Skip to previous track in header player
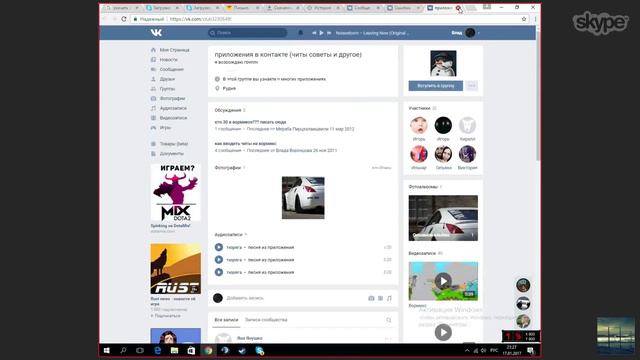Viewport: 640px width, 360px height. click(x=314, y=33)
